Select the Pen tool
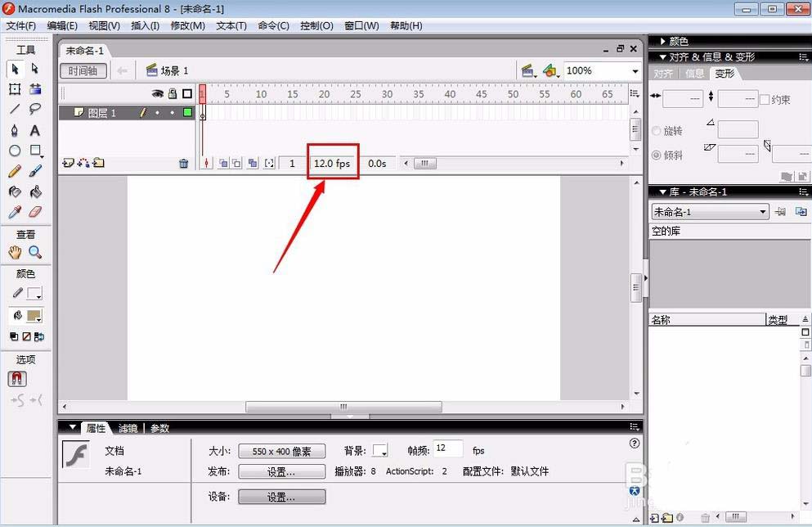 coord(15,130)
